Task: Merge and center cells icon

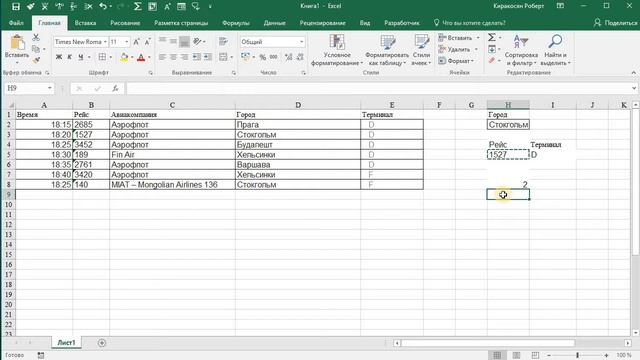Action: click(223, 57)
